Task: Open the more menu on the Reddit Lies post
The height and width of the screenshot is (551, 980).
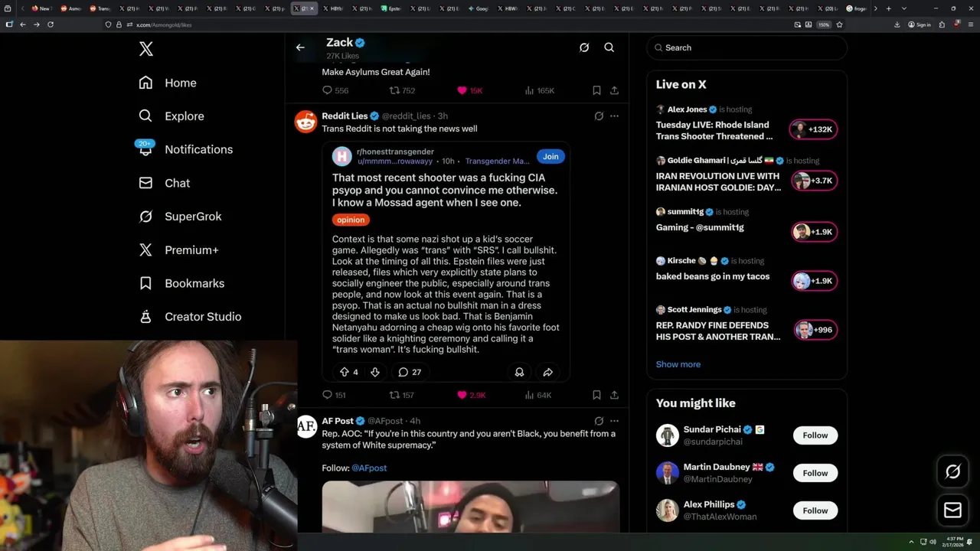Action: coord(614,116)
